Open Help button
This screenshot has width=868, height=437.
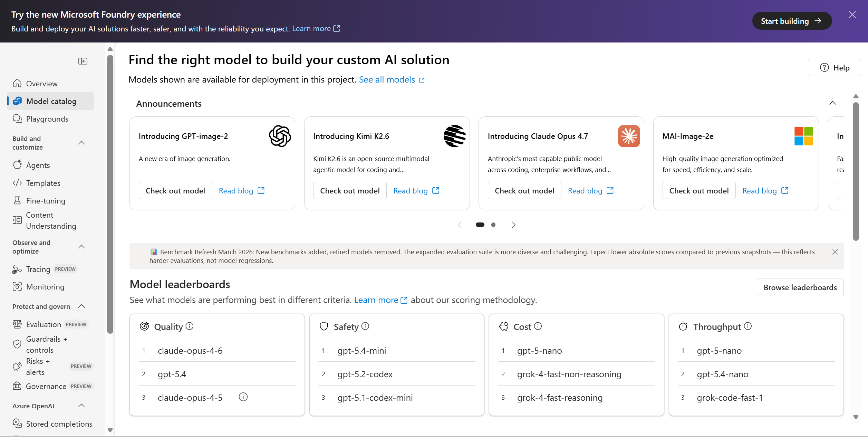pos(834,67)
